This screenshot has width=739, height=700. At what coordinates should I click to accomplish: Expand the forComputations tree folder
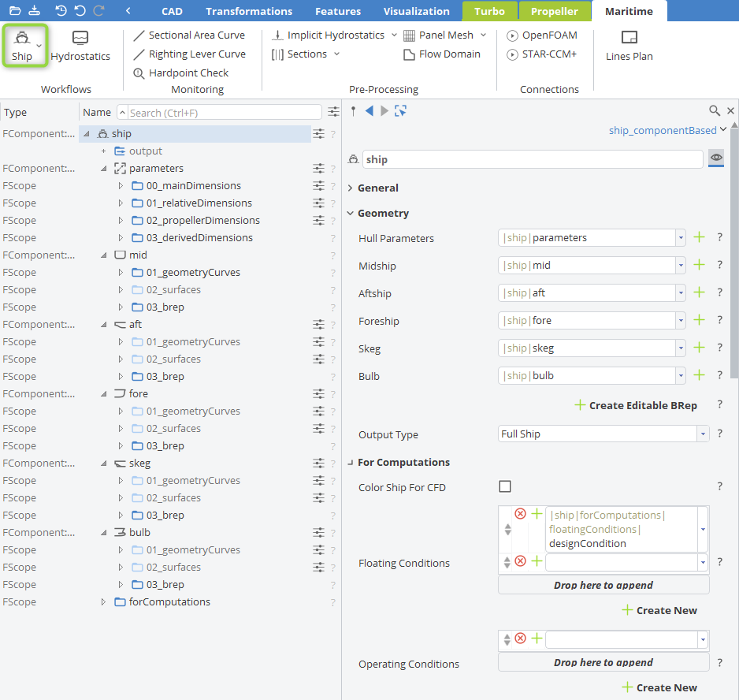(x=103, y=602)
